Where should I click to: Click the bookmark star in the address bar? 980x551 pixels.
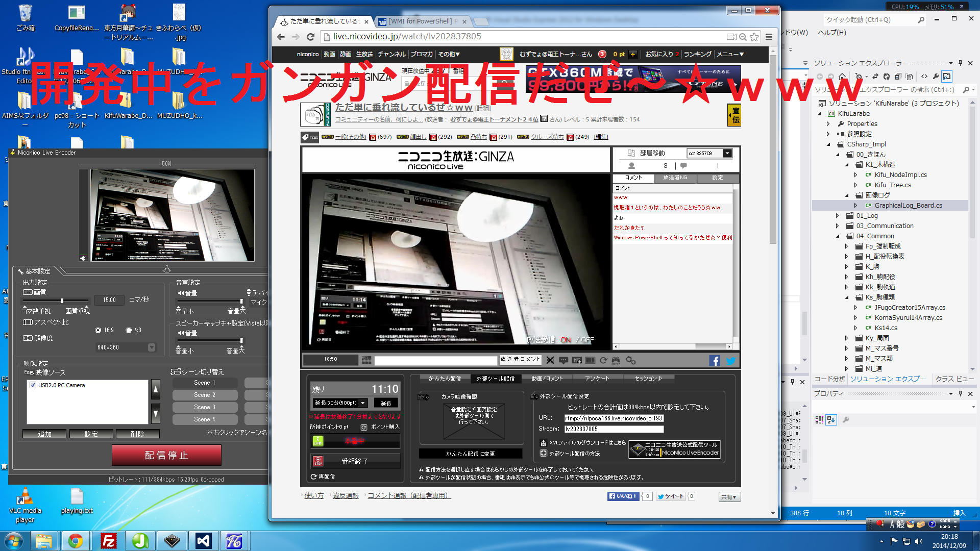[x=754, y=37]
